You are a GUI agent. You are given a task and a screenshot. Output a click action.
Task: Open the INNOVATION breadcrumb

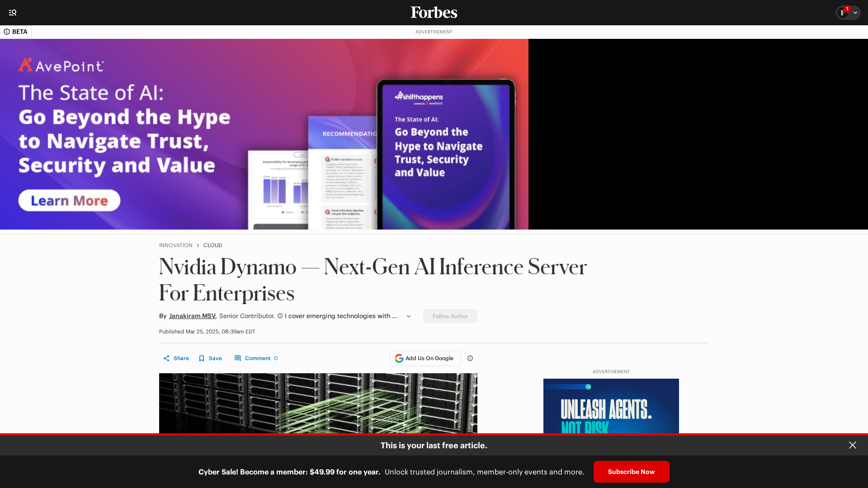[175, 245]
